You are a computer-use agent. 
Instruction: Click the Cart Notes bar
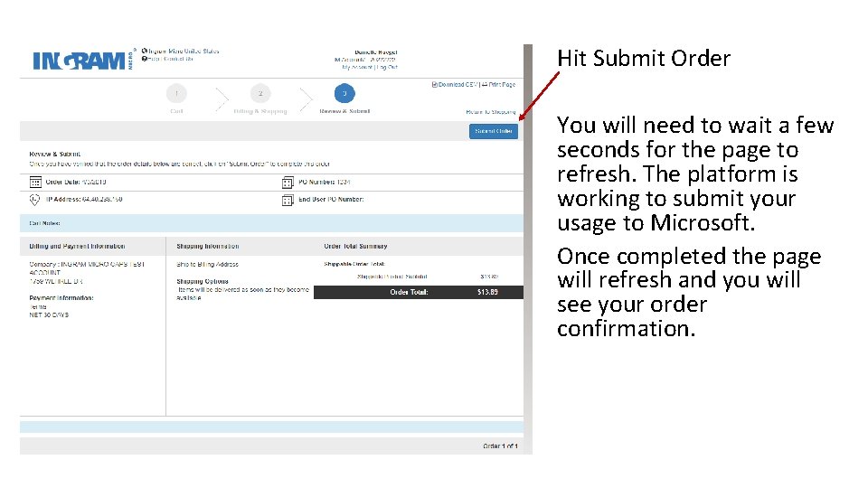(x=271, y=223)
